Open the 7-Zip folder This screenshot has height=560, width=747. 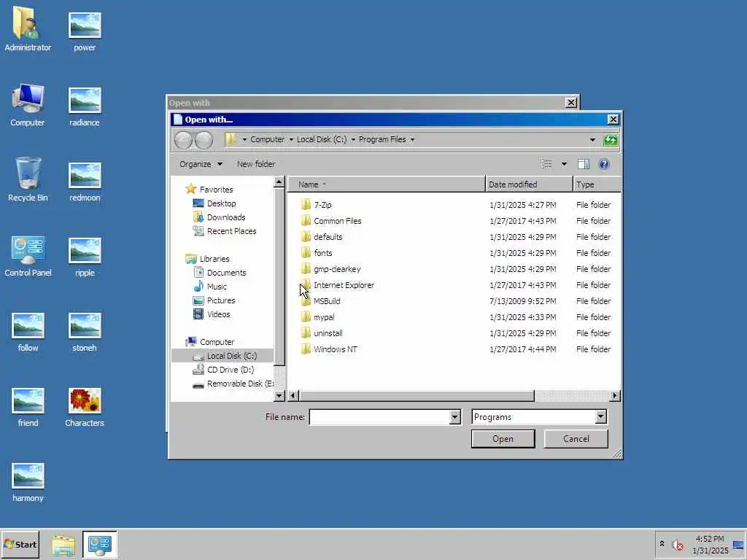322,205
